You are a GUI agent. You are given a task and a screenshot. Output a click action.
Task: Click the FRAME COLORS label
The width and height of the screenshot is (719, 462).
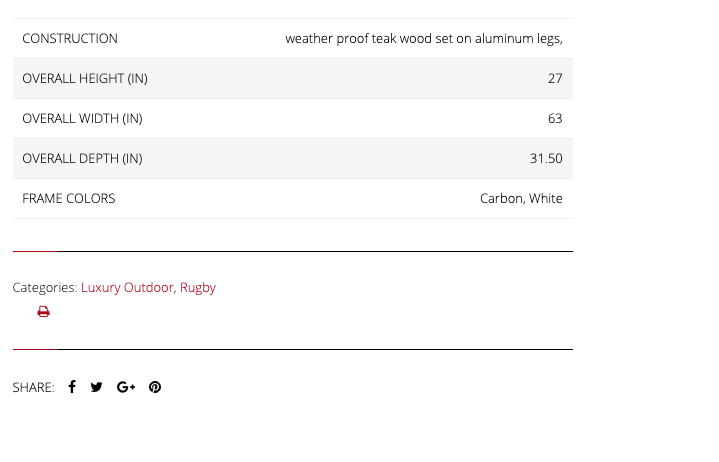[69, 198]
